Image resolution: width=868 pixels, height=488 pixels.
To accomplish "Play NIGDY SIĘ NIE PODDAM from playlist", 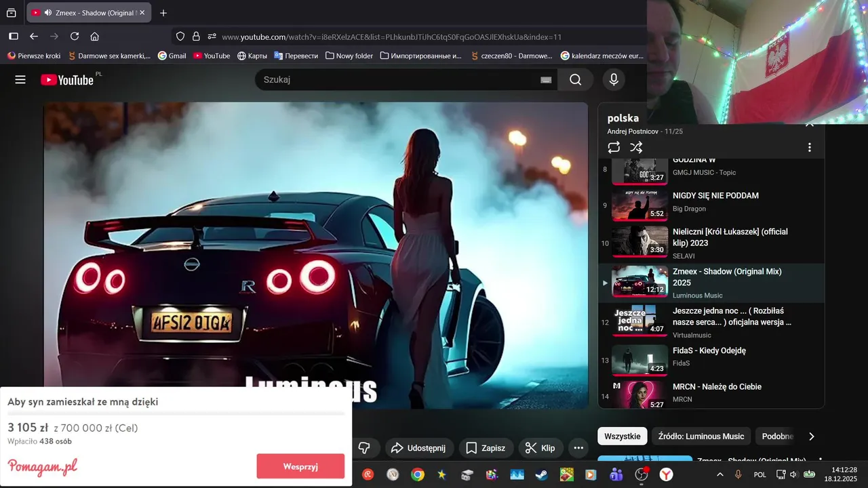I will pos(711,205).
